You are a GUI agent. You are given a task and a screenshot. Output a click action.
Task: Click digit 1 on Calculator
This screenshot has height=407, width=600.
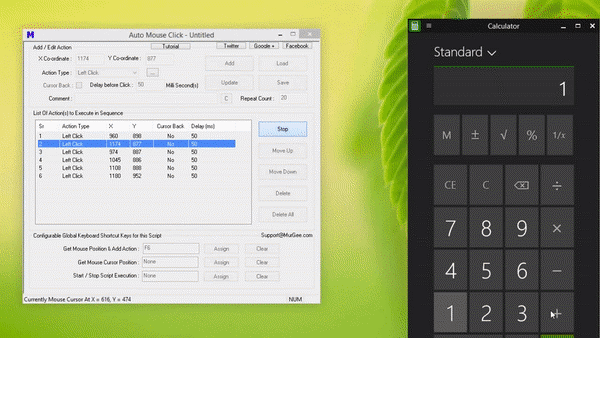click(450, 313)
